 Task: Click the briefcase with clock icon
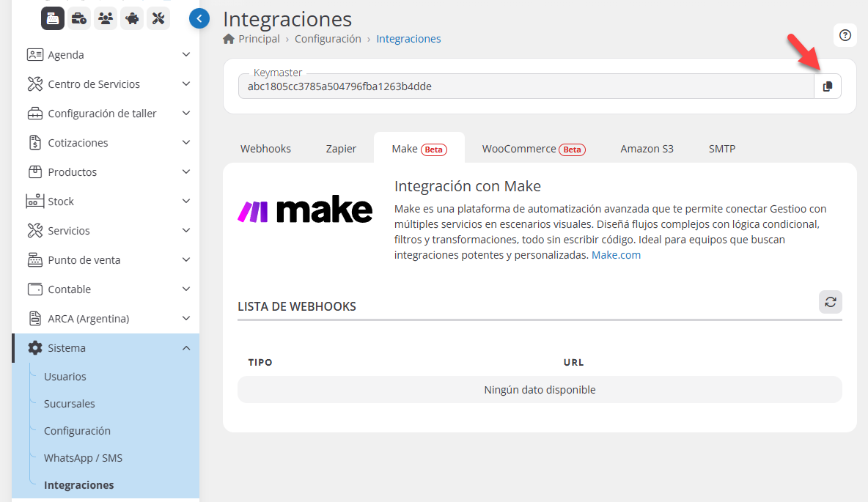79,19
